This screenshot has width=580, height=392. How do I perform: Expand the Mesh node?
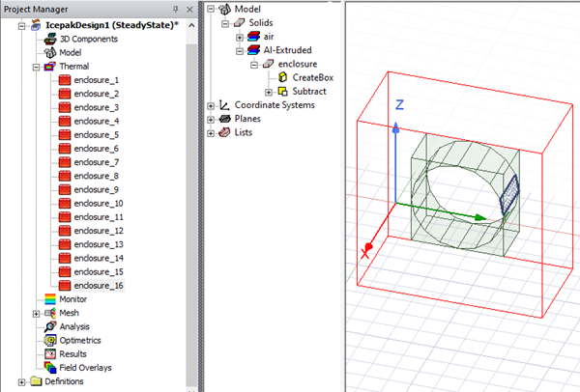(x=37, y=313)
